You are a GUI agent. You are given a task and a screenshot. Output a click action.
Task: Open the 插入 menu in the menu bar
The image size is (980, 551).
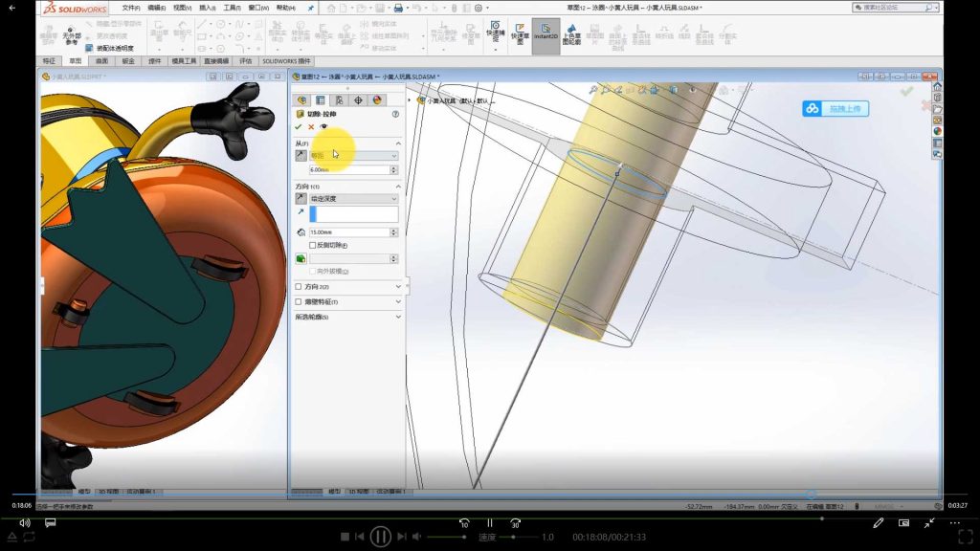204,10
